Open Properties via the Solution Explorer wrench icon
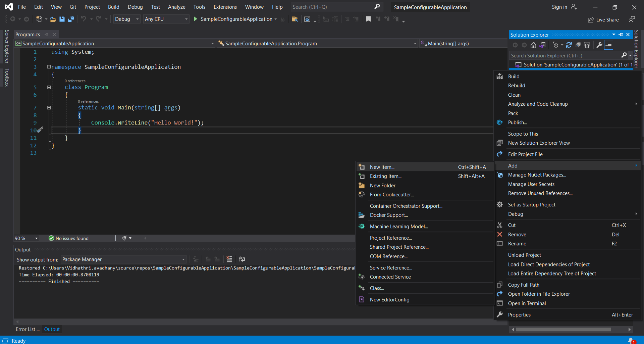644x344 pixels. (600, 45)
